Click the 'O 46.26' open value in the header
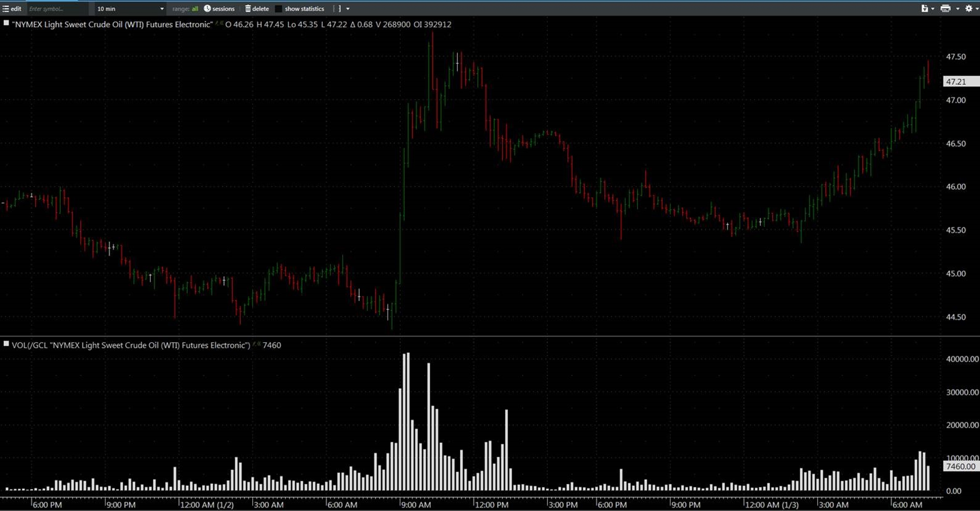Screen dimensions: 980x511 239,24
